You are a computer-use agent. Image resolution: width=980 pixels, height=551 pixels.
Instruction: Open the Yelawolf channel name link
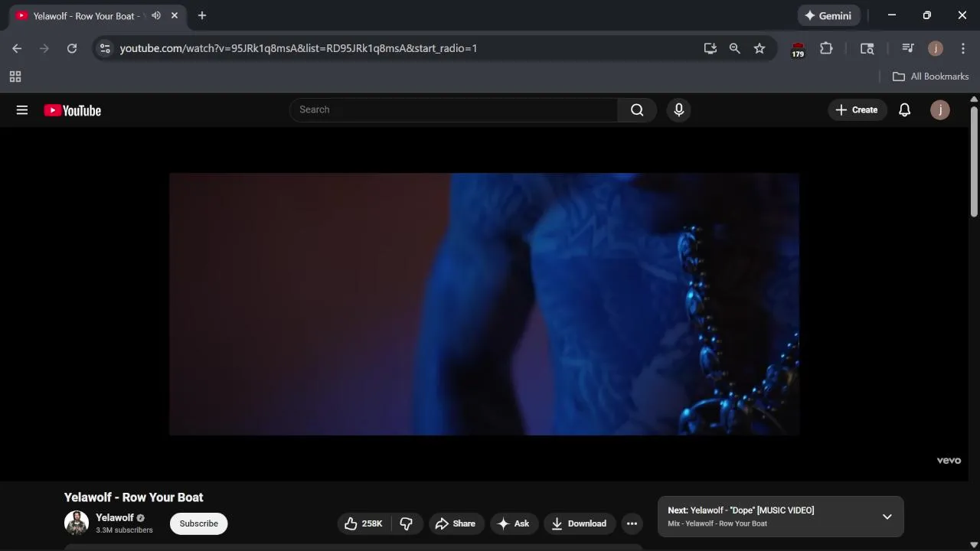(x=115, y=518)
